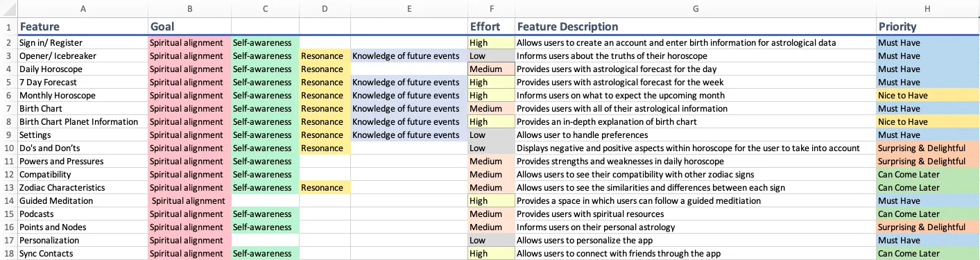This screenshot has width=980, height=260.
Task: Click the 'Effort' header cell
Action: [x=492, y=27]
